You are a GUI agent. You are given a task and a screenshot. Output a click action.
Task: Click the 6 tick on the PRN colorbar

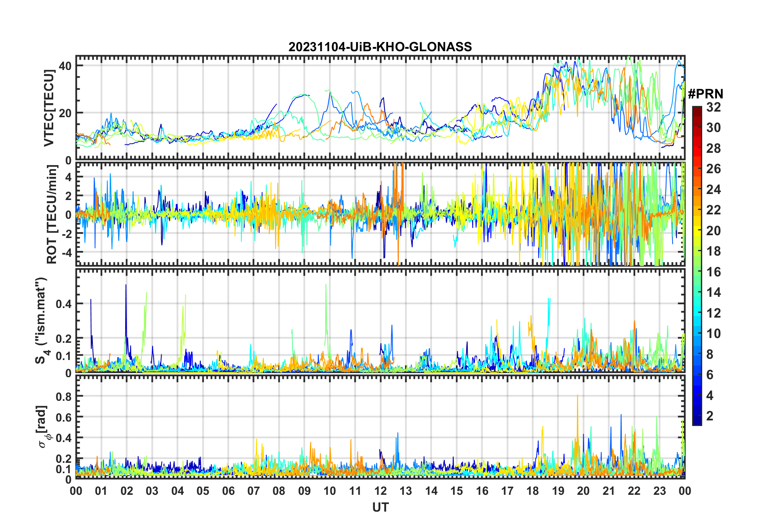tap(710, 375)
